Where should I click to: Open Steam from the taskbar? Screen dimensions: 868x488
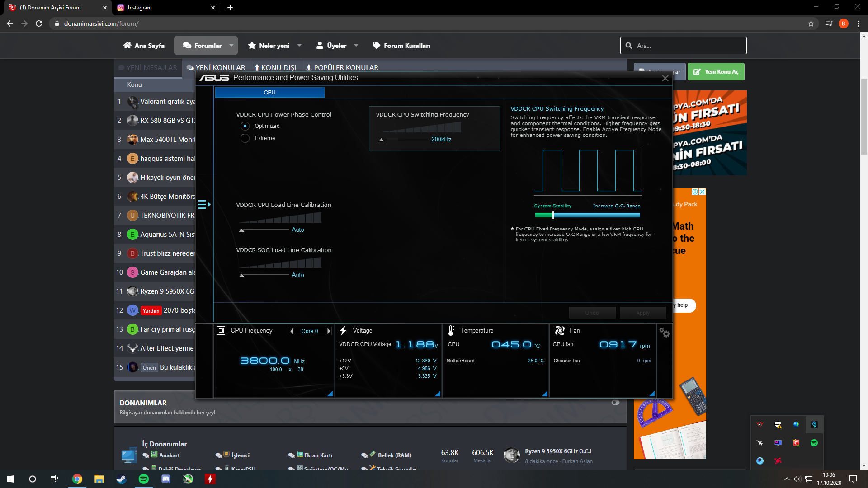[x=121, y=479]
